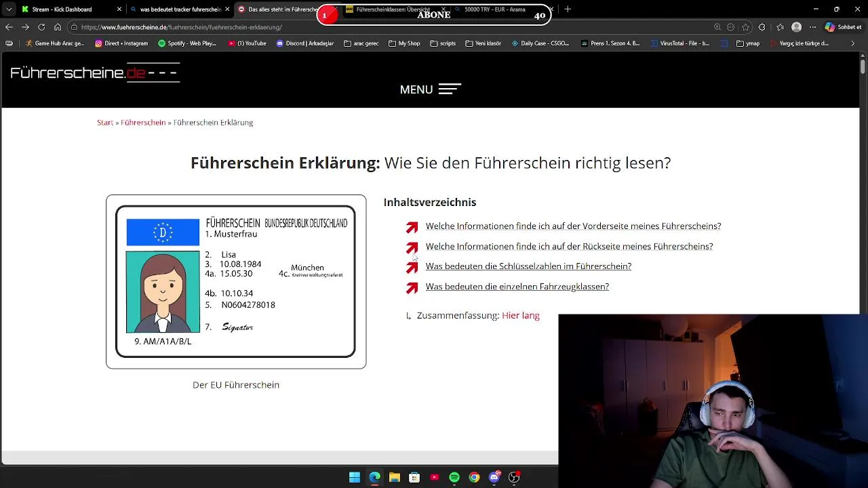868x488 pixels.
Task: Open OBS Studio from taskbar
Action: (x=514, y=477)
